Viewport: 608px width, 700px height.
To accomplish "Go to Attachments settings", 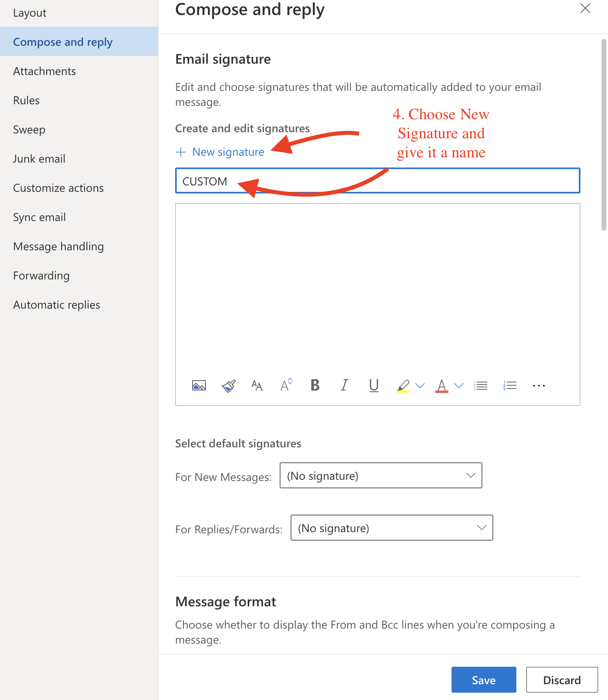I will pyautogui.click(x=45, y=71).
